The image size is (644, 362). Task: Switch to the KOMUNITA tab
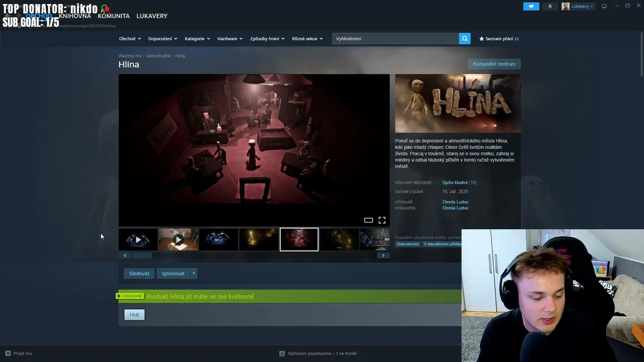(114, 16)
